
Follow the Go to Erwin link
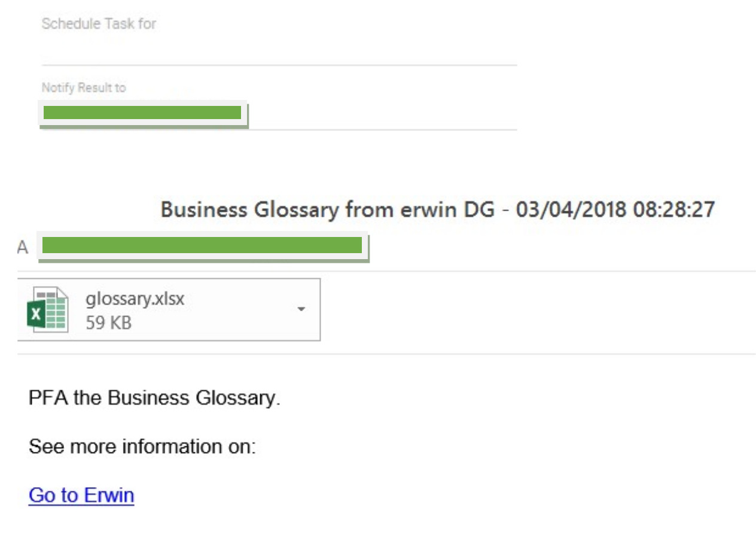coord(81,496)
